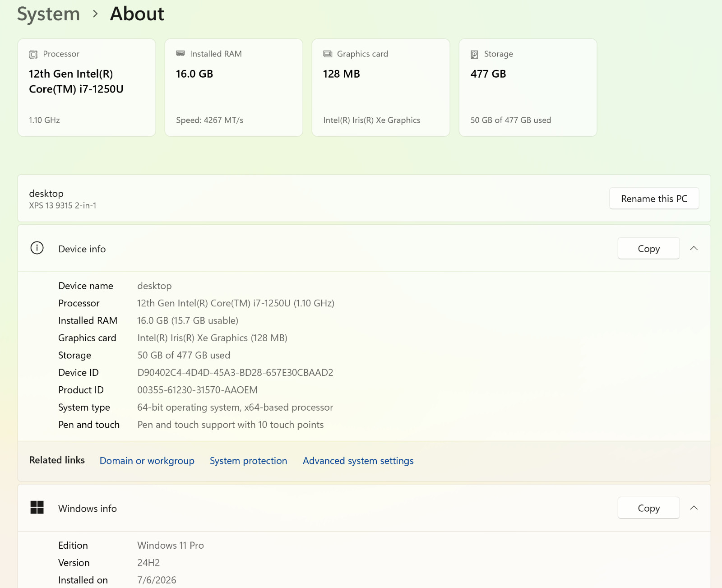Select the Product ID value 00355-61230-31570-AAOEM

coord(198,390)
